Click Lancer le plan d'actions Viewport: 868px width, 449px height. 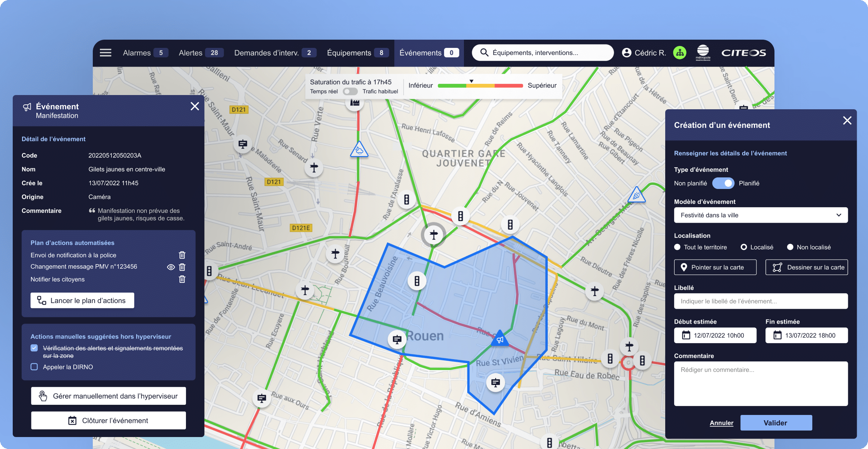pyautogui.click(x=82, y=300)
